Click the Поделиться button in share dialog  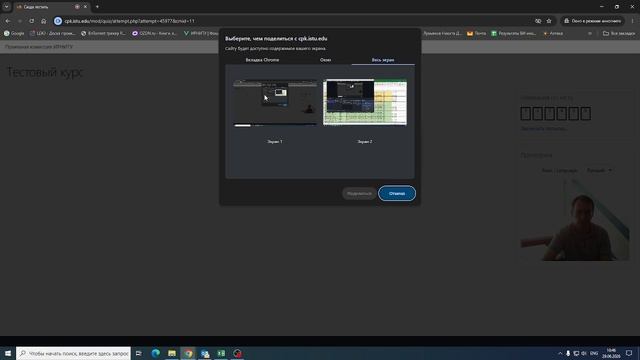[359, 193]
